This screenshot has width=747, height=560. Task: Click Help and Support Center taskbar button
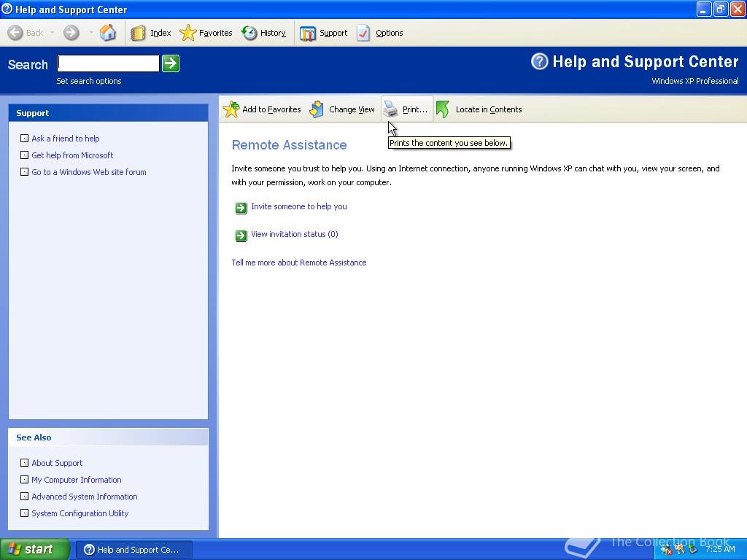coord(134,550)
